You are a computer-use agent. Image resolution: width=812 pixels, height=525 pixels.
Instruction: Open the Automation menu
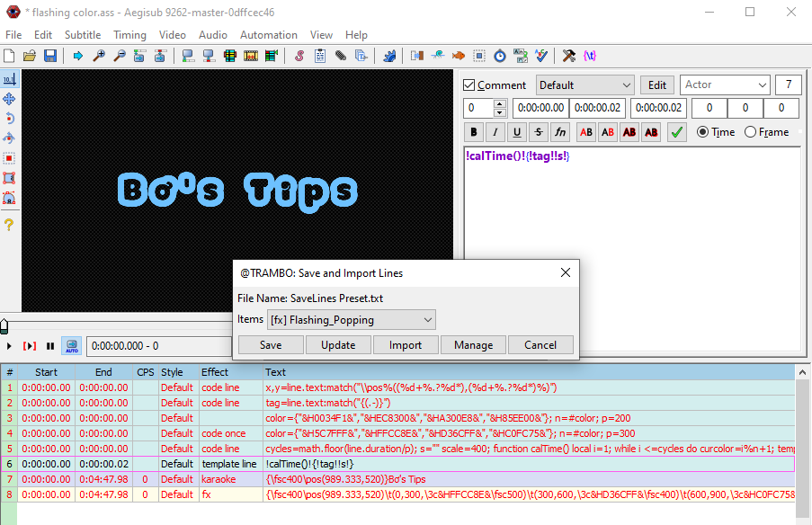[268, 34]
